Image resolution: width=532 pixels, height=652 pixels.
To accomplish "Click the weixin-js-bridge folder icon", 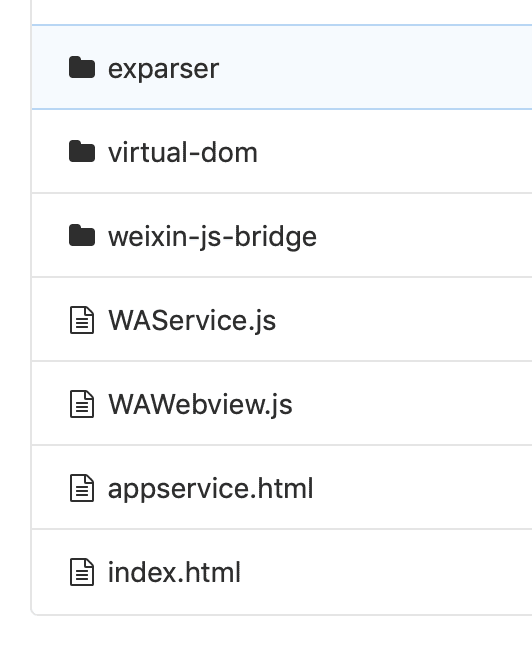I will (x=82, y=235).
